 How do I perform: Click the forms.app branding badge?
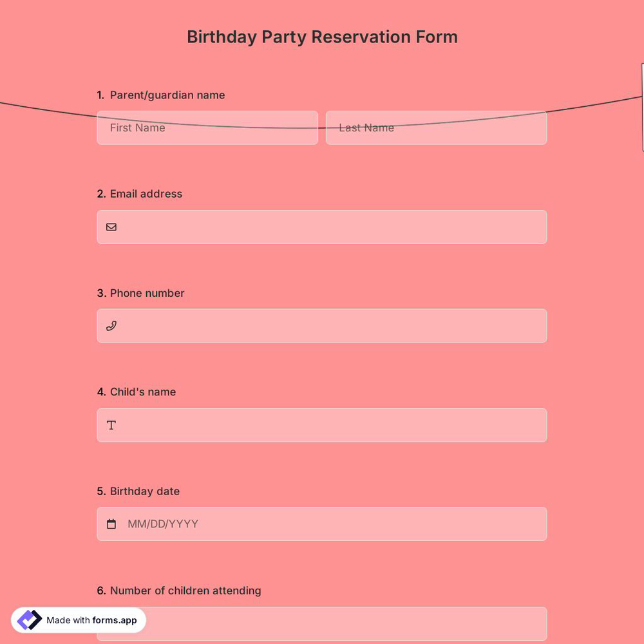[79, 620]
